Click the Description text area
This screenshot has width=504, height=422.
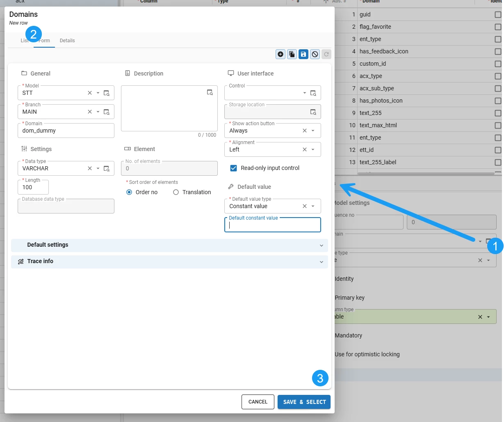tap(169, 108)
